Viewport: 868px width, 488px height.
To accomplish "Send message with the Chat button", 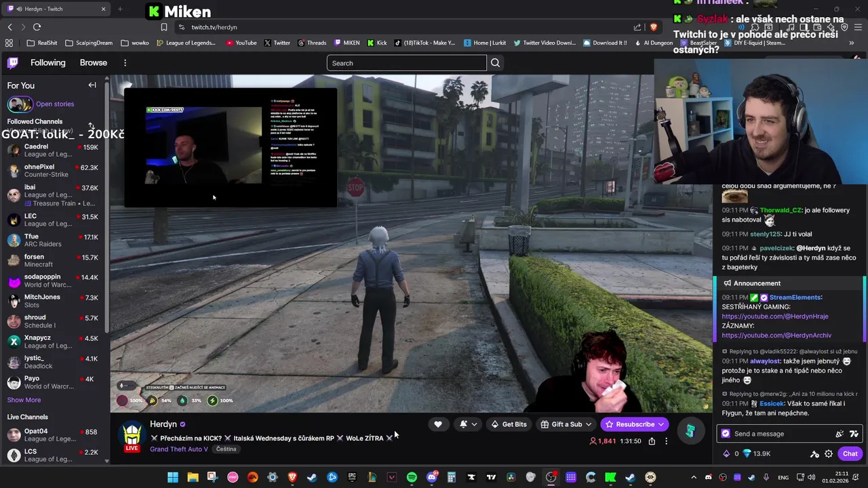I will [x=850, y=454].
